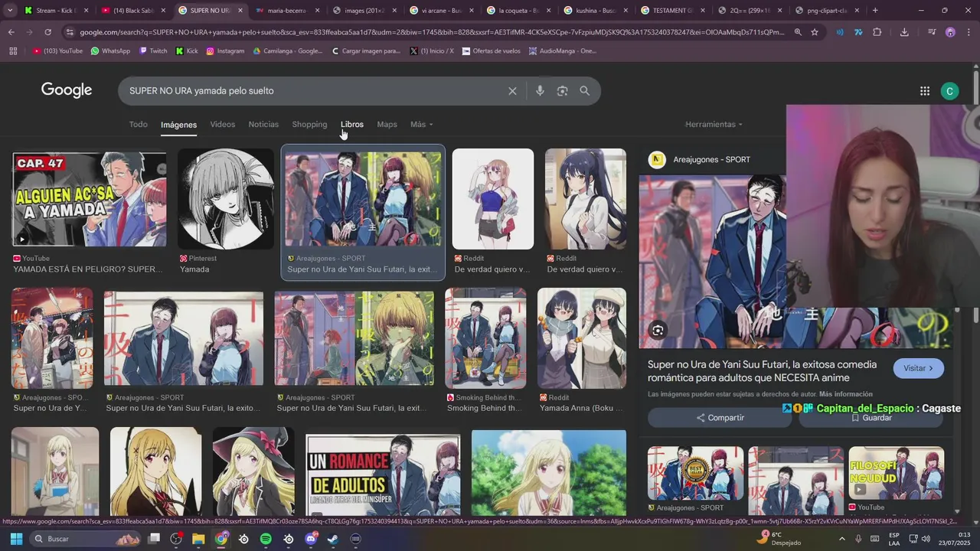Select the Imágenes tab
Screen dimensions: 980x551
click(x=178, y=125)
